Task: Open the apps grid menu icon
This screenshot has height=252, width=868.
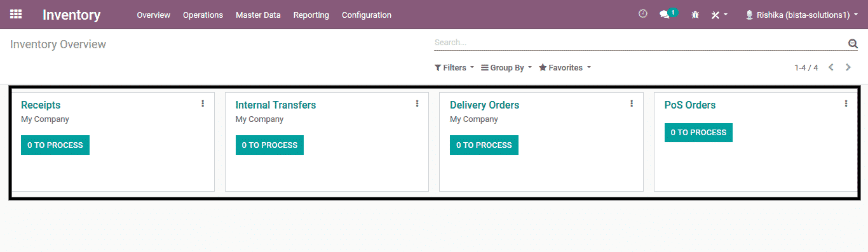Action: pos(16,14)
